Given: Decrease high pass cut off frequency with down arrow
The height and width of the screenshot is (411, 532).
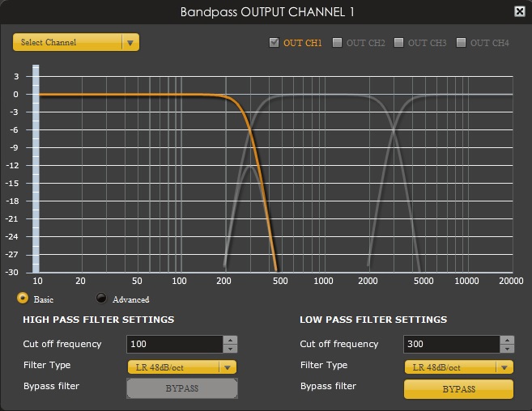Looking at the screenshot, I should (x=231, y=349).
